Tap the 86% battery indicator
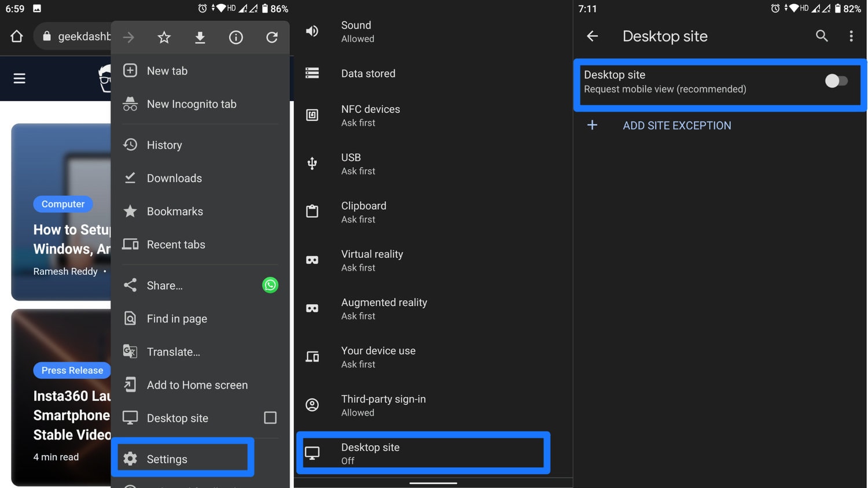This screenshot has height=488, width=868. click(x=275, y=9)
